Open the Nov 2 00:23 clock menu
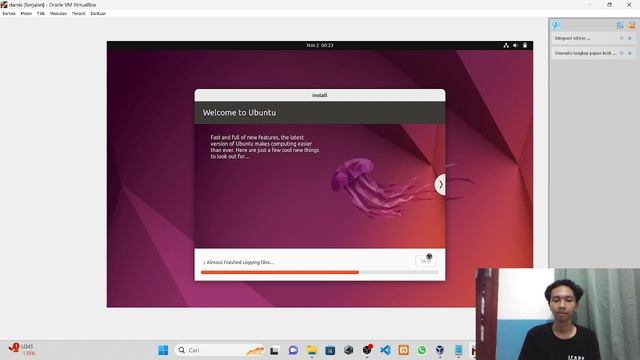Screen dimensions: 640x360 (x=320, y=45)
